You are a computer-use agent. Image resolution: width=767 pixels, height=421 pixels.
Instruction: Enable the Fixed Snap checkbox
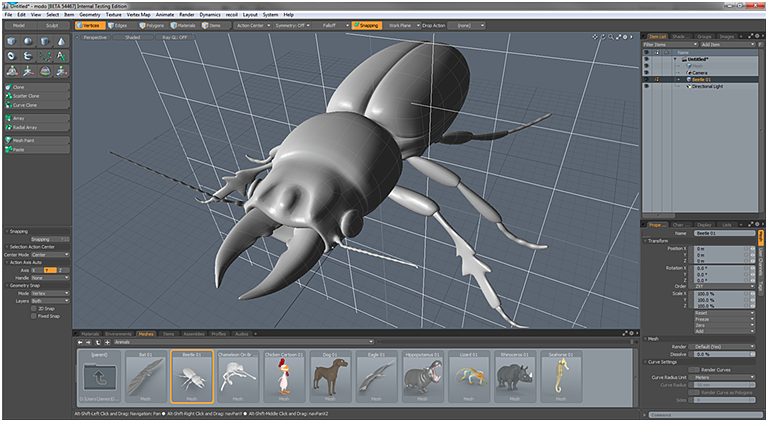pos(34,317)
